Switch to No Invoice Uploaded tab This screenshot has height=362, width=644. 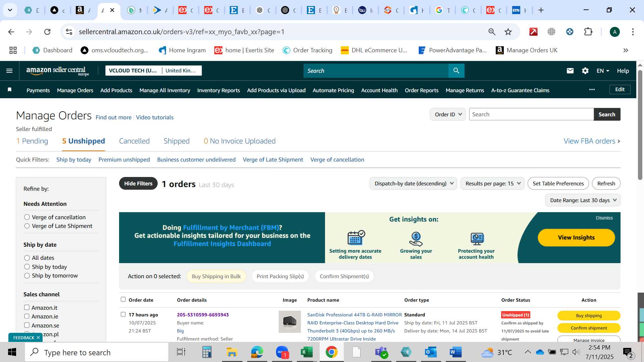(x=239, y=141)
